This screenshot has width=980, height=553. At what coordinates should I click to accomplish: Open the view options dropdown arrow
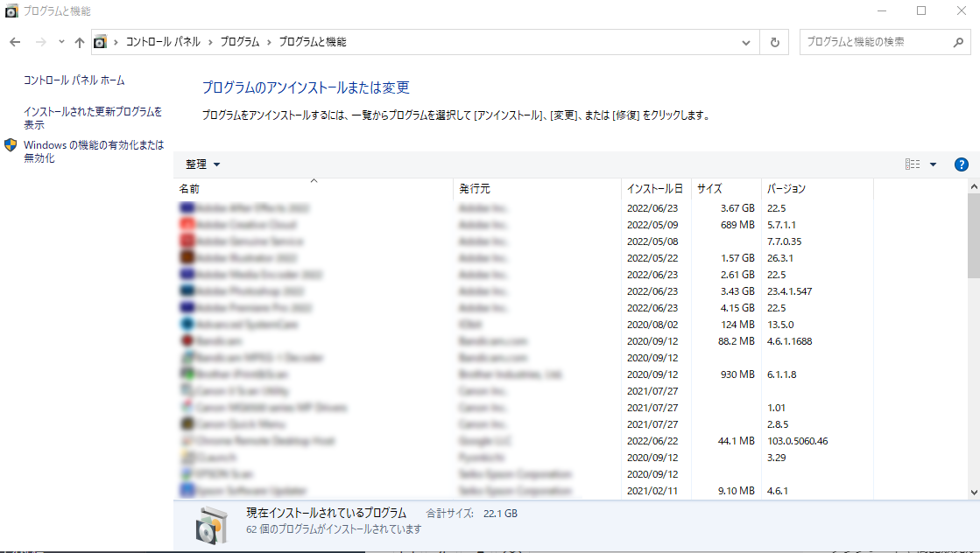tap(933, 164)
